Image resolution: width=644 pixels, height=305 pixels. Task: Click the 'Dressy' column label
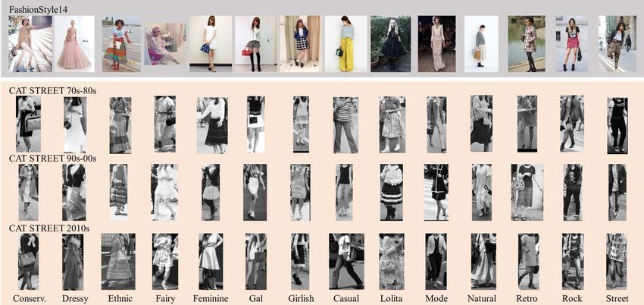(75, 298)
